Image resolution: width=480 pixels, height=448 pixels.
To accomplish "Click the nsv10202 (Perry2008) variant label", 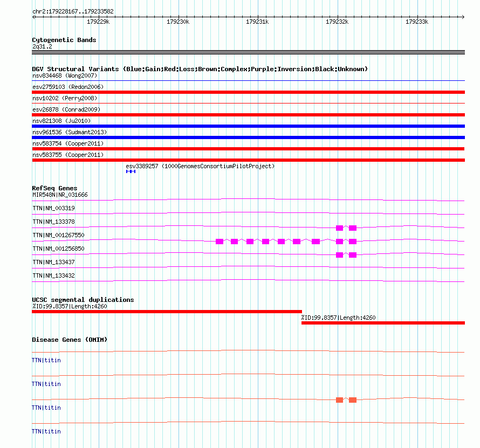I will tap(65, 98).
